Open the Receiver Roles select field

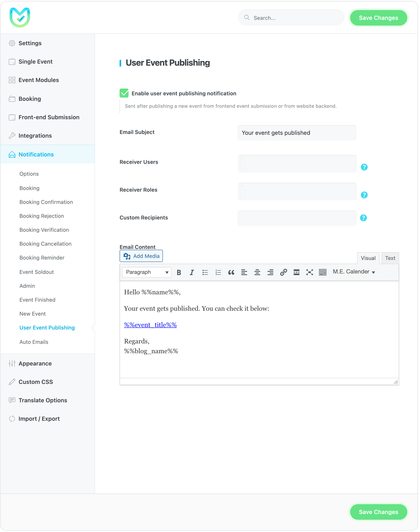(x=297, y=191)
